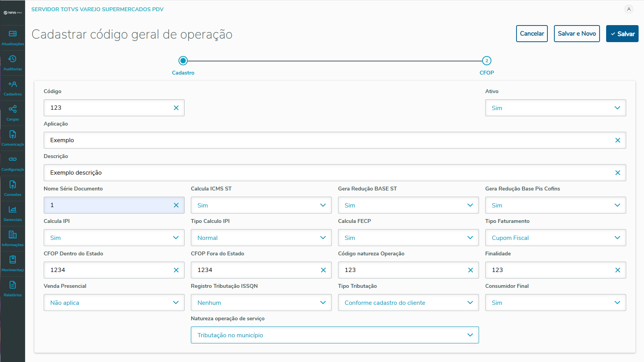Open Auditorias history icon in sidebar
644x362 pixels.
point(13,59)
